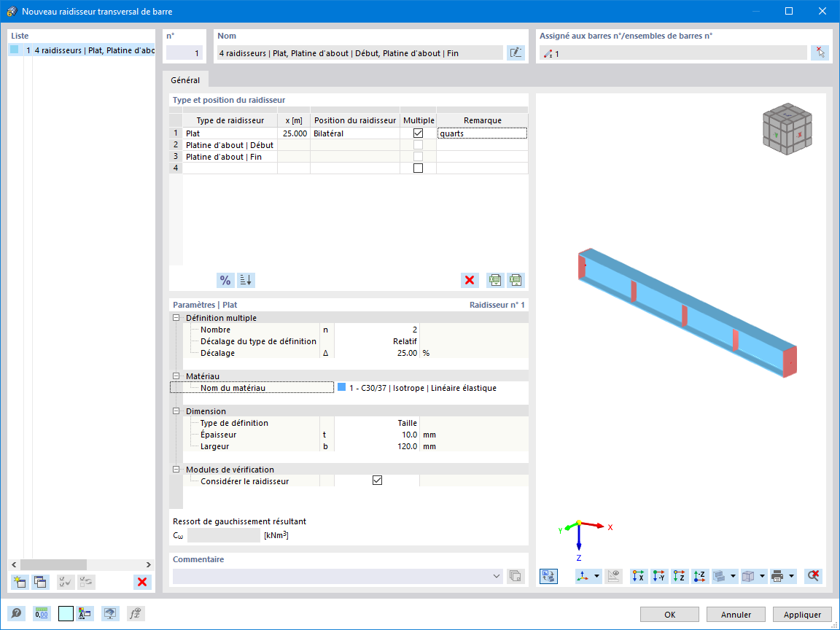The width and height of the screenshot is (840, 630).
Task: Toggle the Considérer le raidisseur checkbox
Action: [377, 481]
